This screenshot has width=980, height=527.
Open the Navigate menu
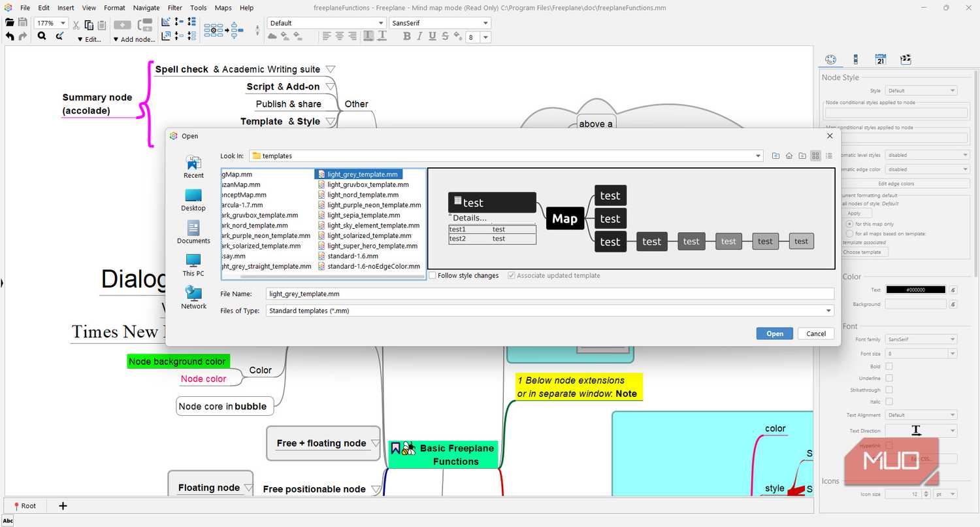pos(146,8)
